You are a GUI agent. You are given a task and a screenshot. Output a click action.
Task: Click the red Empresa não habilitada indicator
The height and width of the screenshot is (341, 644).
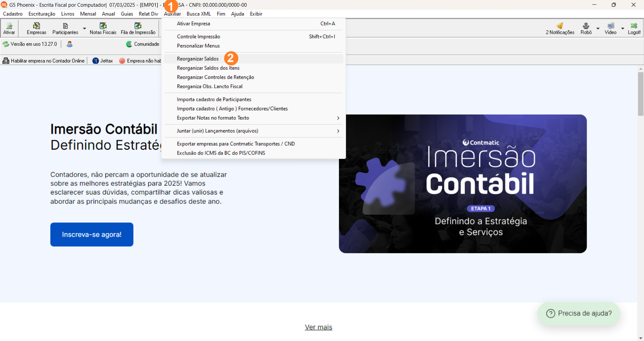point(122,61)
